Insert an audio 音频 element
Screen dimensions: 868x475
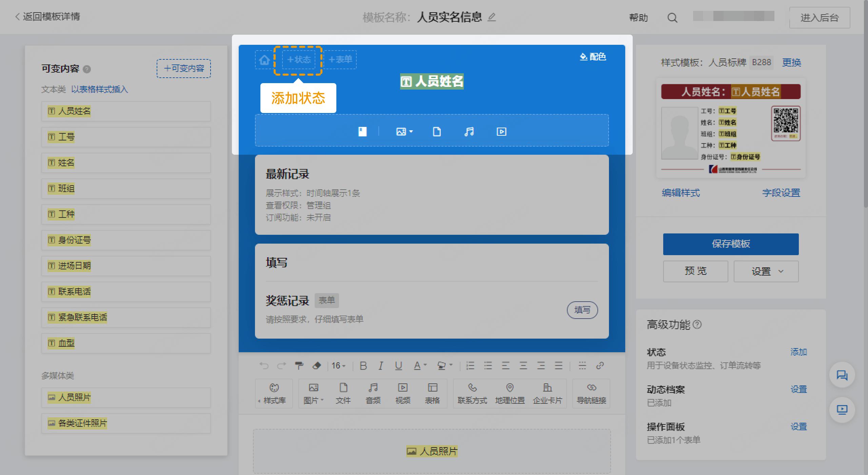coord(373,394)
